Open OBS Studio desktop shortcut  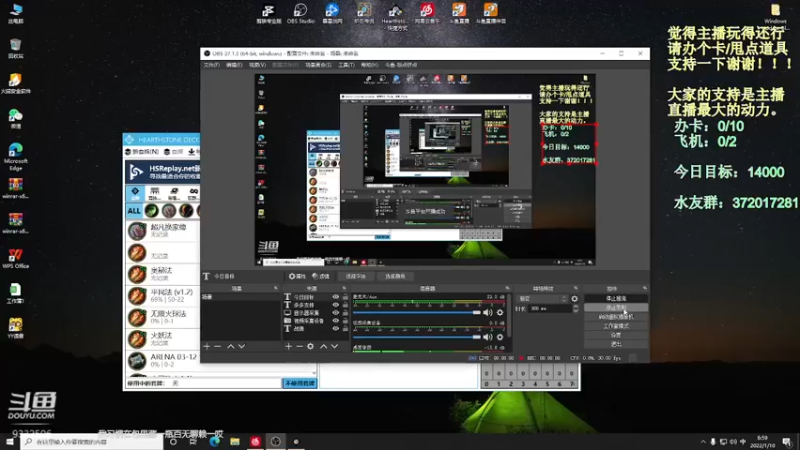pos(301,14)
